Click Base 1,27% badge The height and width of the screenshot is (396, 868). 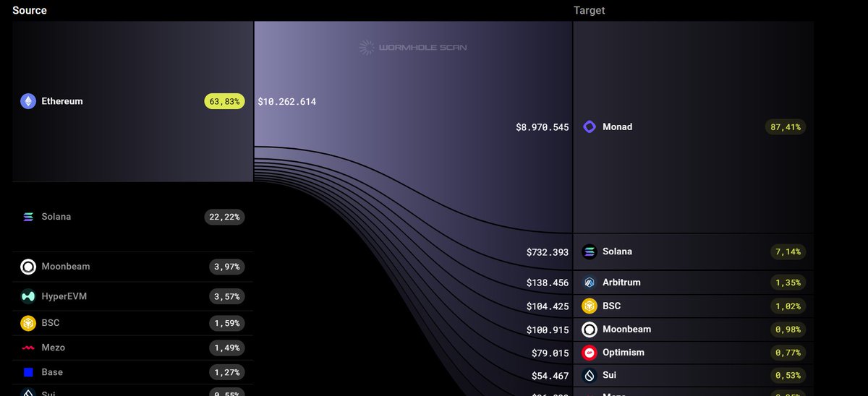(x=226, y=372)
